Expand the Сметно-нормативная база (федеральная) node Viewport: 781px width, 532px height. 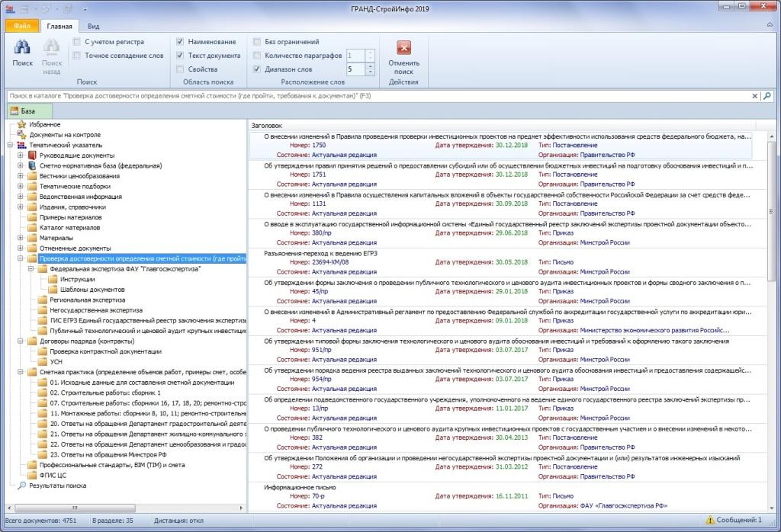[21, 165]
